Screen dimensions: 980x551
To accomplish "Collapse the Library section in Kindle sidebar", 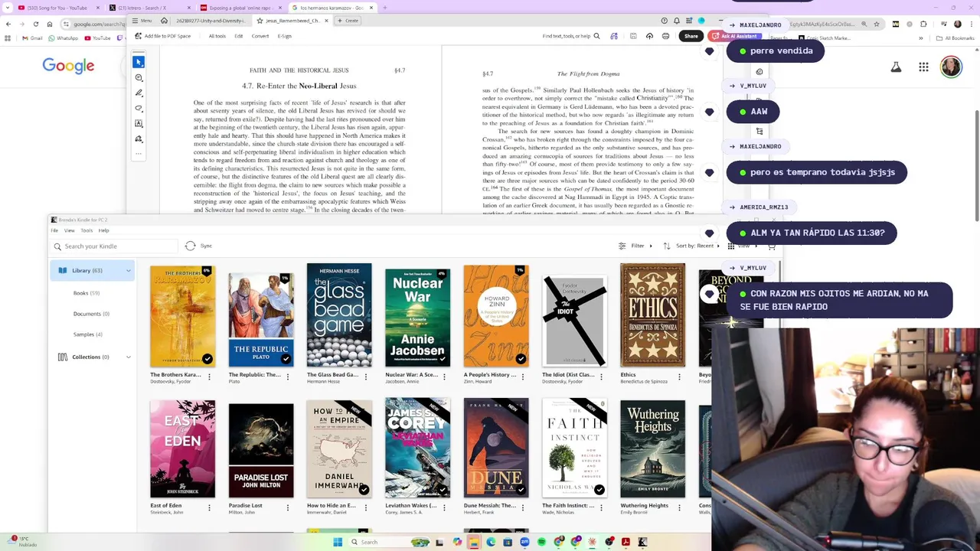I will pos(128,270).
